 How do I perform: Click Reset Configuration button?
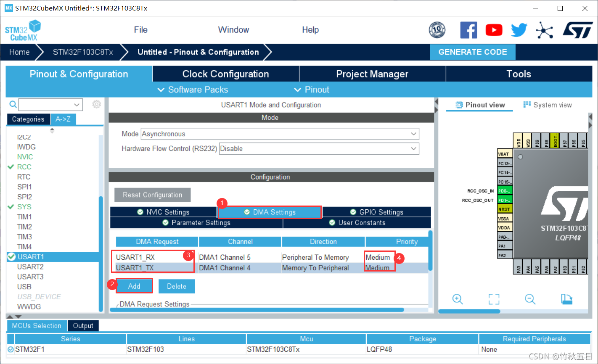pyautogui.click(x=153, y=195)
